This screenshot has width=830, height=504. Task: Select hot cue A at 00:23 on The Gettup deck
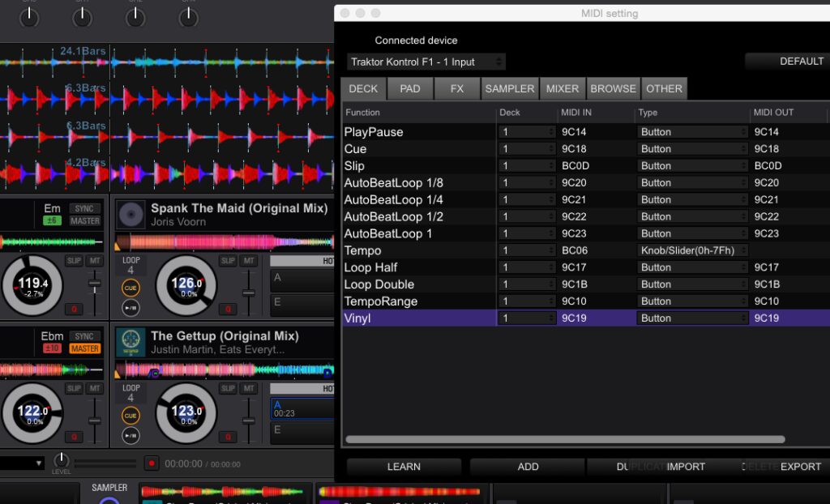pos(302,408)
